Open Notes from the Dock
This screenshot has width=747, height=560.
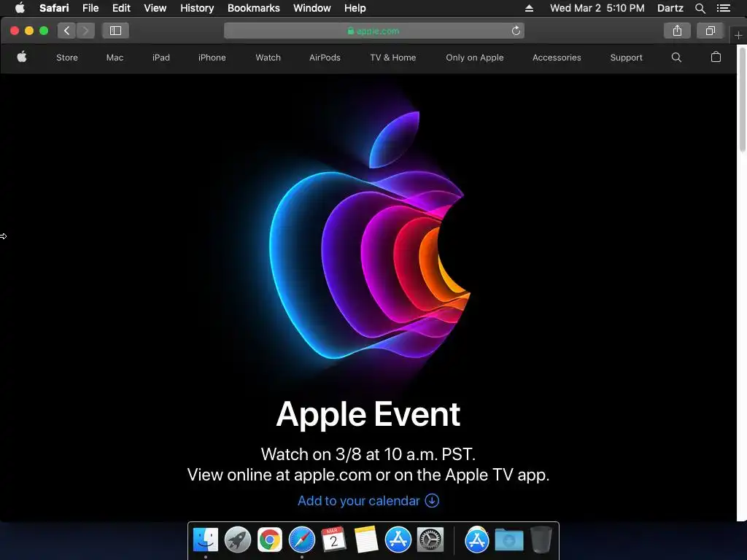click(x=366, y=540)
